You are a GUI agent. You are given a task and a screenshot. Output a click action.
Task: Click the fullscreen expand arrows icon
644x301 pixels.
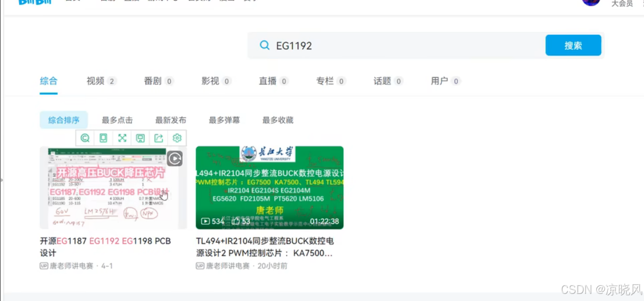click(122, 138)
